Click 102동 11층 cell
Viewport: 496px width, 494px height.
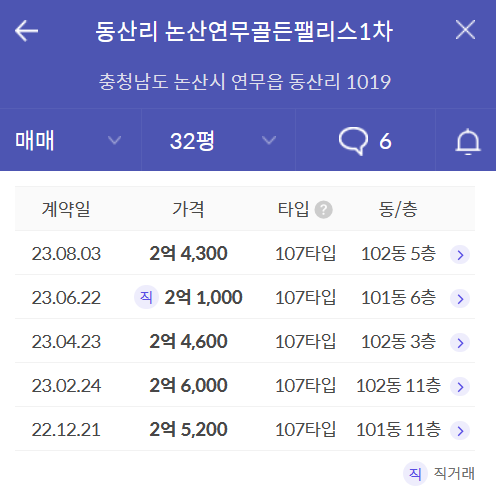398,386
